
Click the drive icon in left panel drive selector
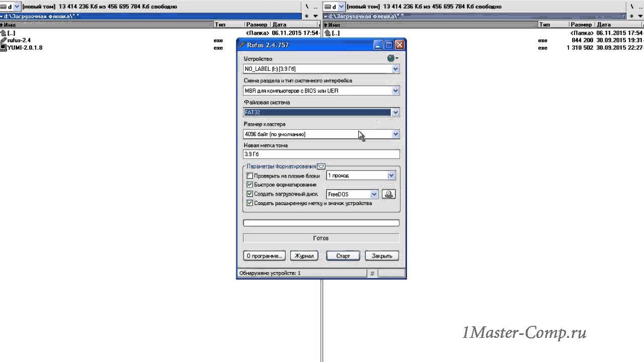[x=4, y=7]
